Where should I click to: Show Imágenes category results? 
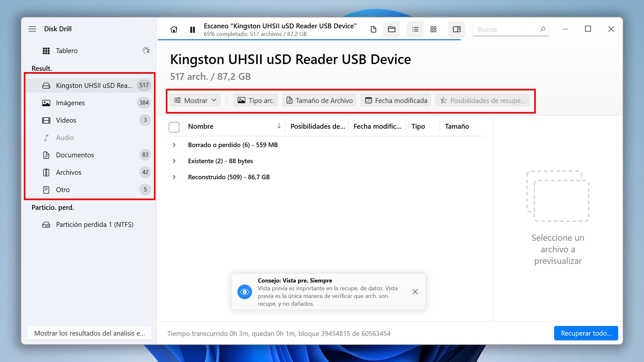(89, 103)
